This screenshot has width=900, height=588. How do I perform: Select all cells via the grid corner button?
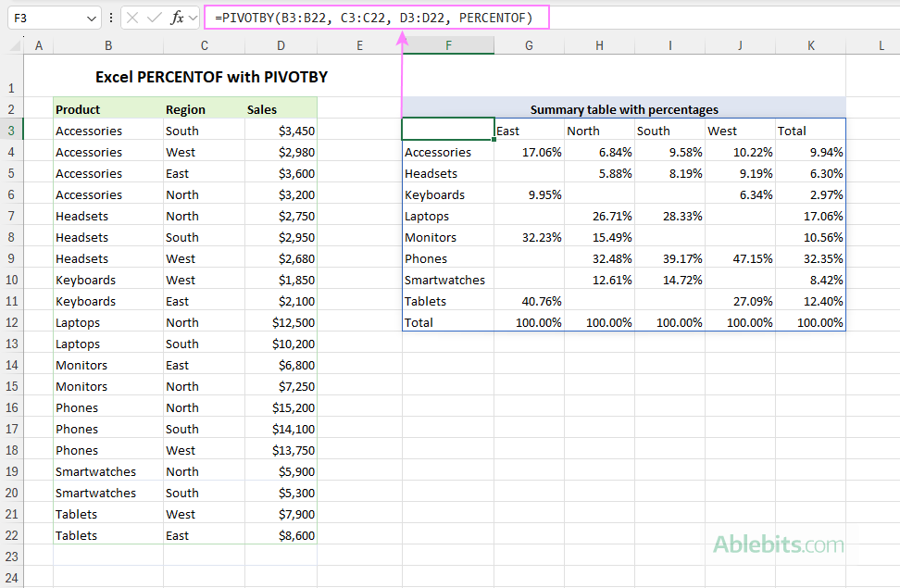pyautogui.click(x=14, y=44)
